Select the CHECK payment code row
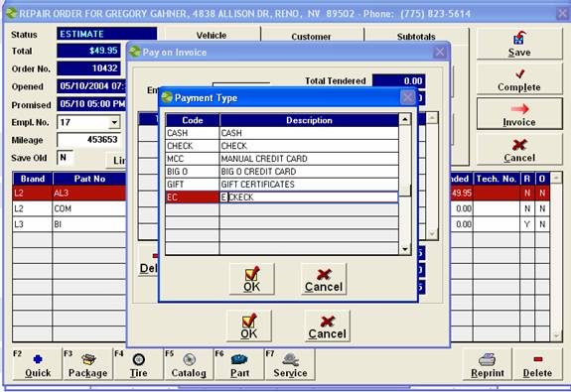The width and height of the screenshot is (571, 392). pos(282,146)
